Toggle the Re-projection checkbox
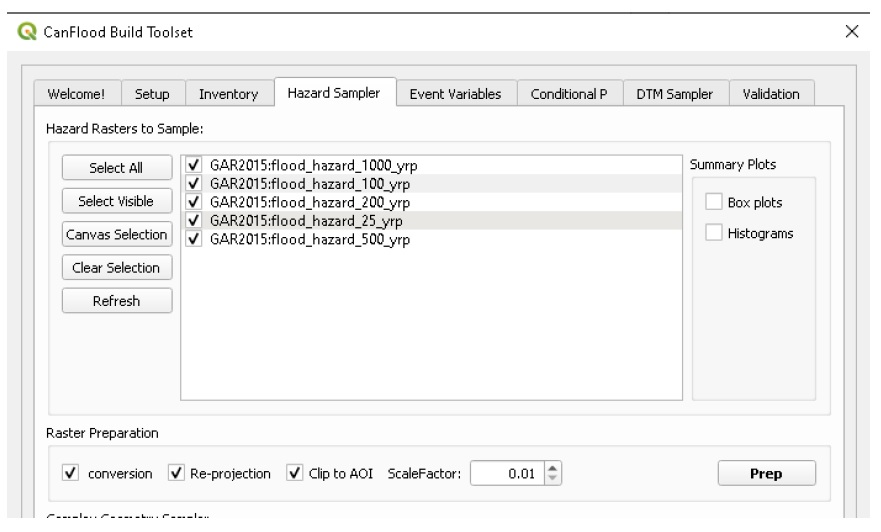The image size is (881, 532). click(176, 473)
